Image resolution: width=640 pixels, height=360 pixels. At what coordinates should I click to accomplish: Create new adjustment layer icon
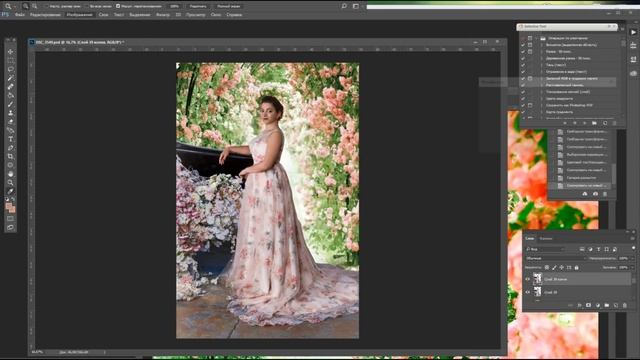click(598, 305)
